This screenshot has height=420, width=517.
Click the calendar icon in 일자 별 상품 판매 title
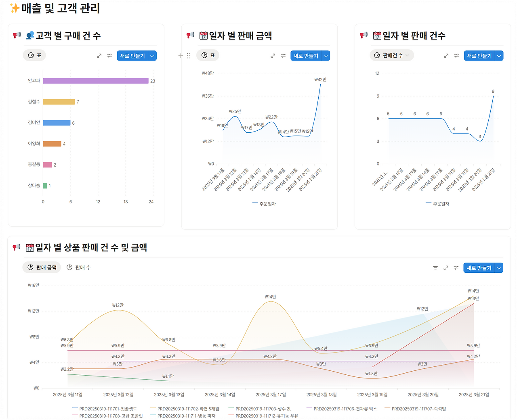click(x=30, y=247)
